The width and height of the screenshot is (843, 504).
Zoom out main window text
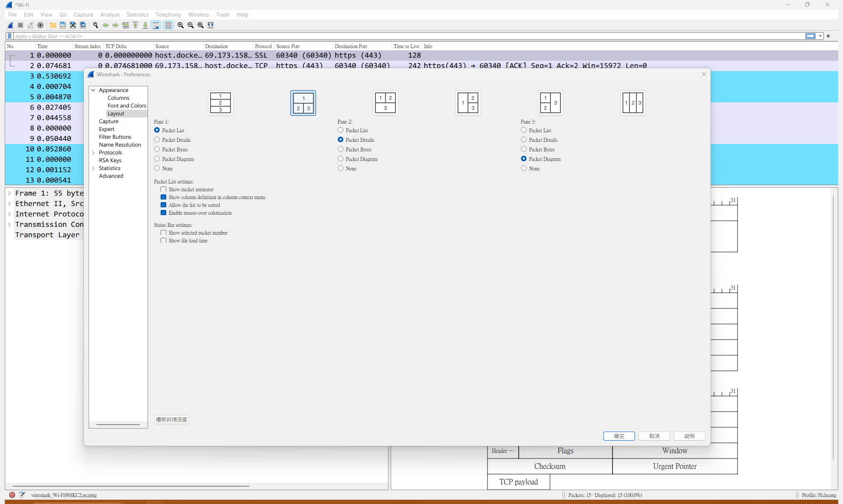pos(191,25)
